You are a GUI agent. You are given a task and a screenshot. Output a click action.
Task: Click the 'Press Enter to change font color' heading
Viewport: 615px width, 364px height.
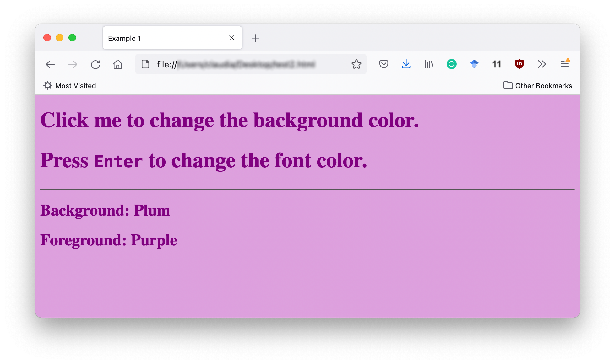click(204, 161)
